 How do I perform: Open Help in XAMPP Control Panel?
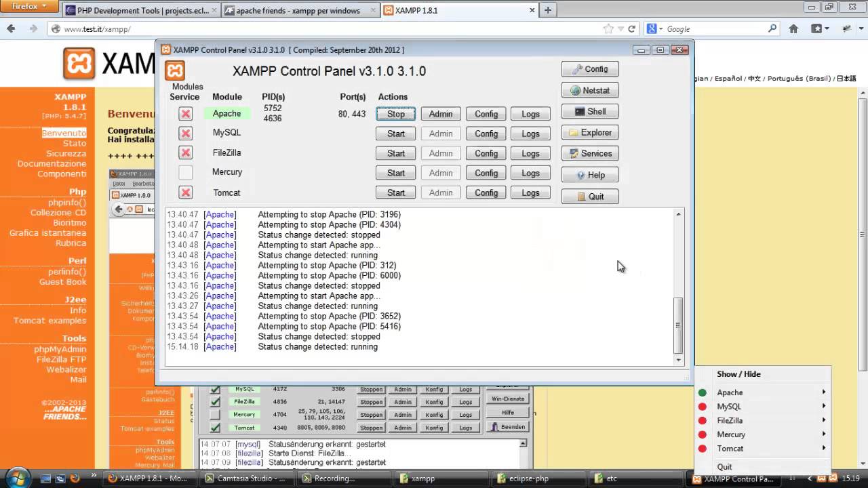(x=590, y=175)
